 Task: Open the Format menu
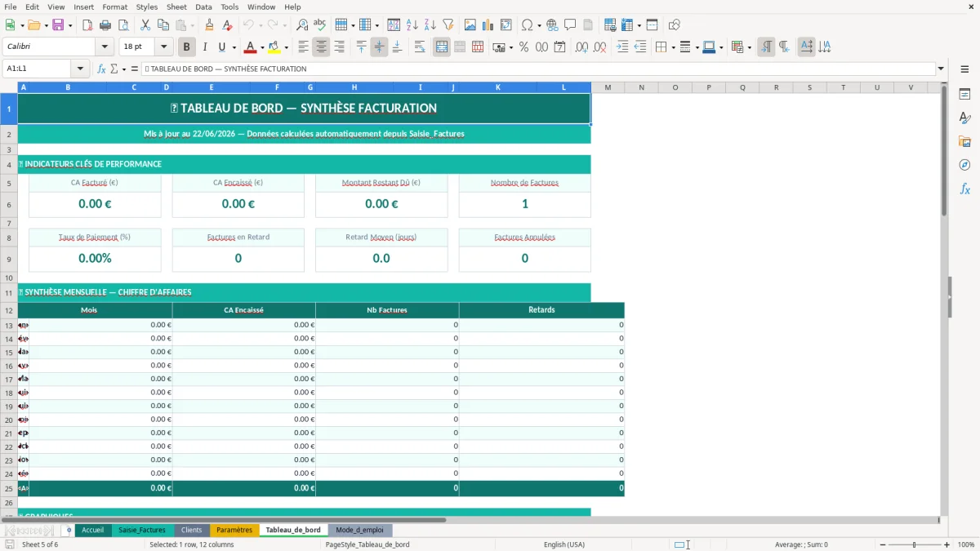[114, 7]
